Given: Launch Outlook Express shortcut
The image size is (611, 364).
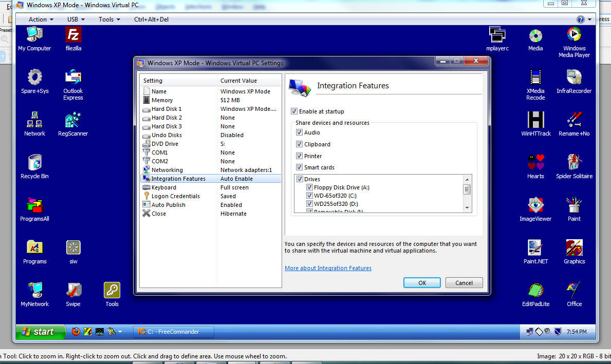Looking at the screenshot, I should point(73,85).
